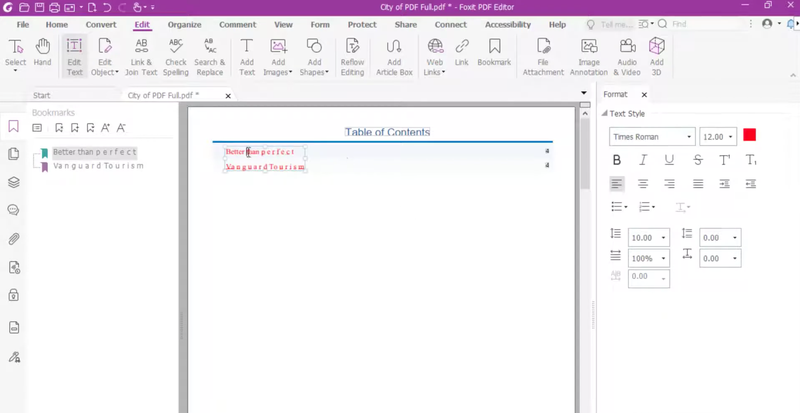This screenshot has width=800, height=413.
Task: Click Add Article Box
Action: pos(394,57)
